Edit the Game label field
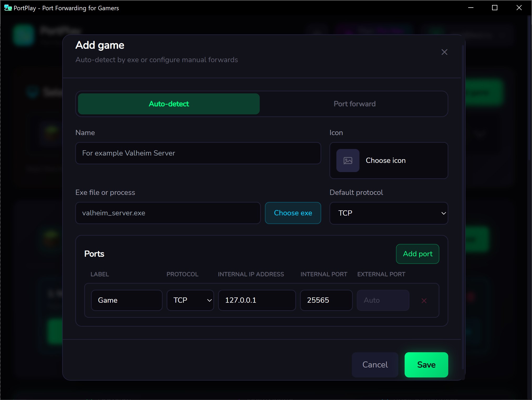Viewport: 532px width, 400px height. pos(127,300)
